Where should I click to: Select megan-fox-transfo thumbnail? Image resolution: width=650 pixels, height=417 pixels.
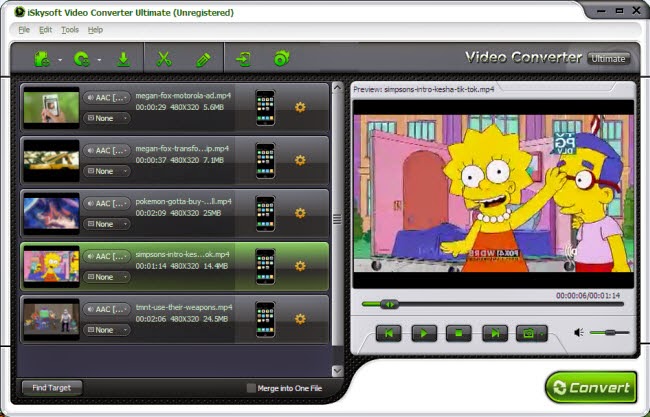point(51,160)
